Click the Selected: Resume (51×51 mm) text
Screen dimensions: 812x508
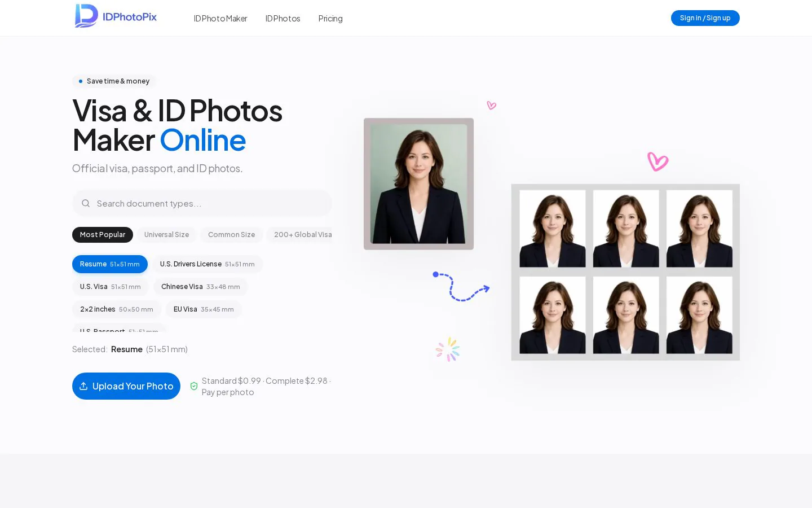point(130,349)
